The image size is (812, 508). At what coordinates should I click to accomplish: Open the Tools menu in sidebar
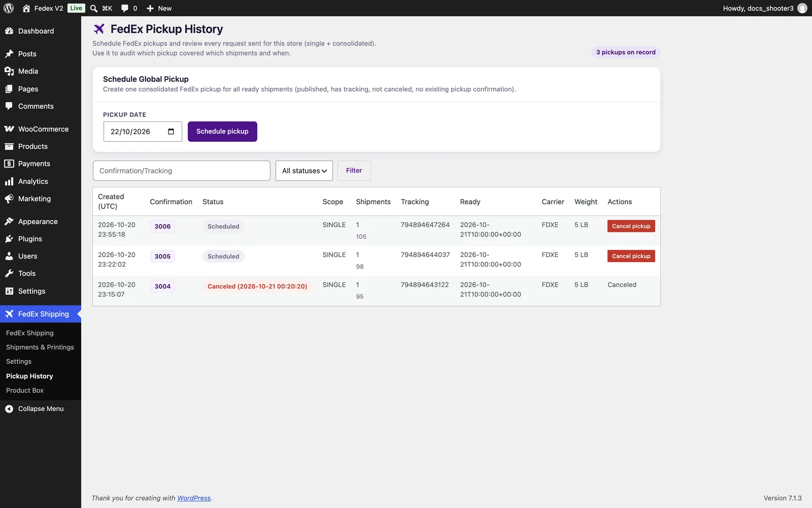click(x=41, y=273)
